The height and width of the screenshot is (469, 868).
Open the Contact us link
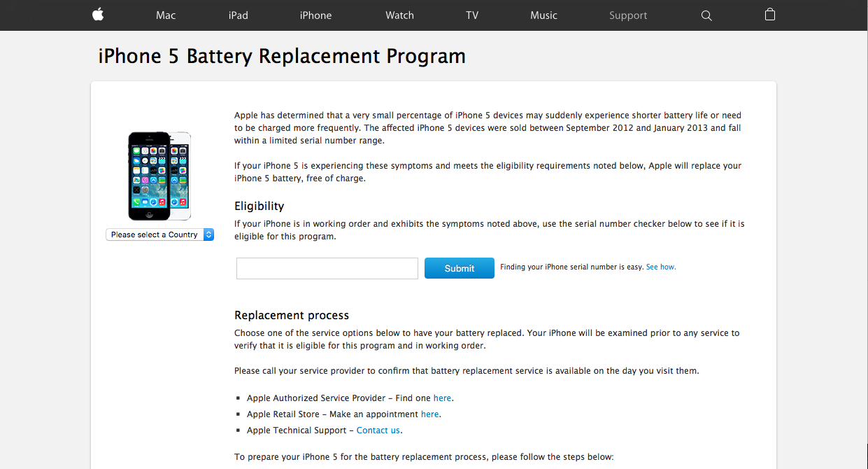coord(378,430)
